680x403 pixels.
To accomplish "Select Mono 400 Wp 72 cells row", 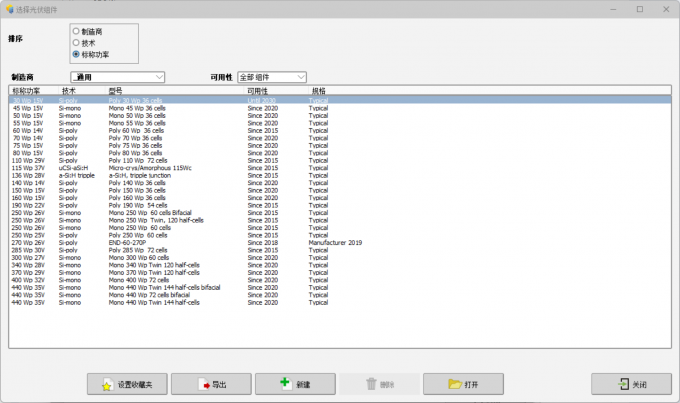I will point(138,280).
